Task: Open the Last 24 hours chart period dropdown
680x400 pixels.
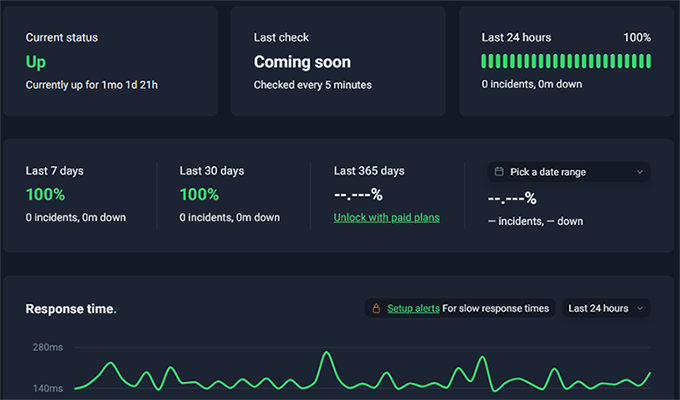Action: click(605, 309)
